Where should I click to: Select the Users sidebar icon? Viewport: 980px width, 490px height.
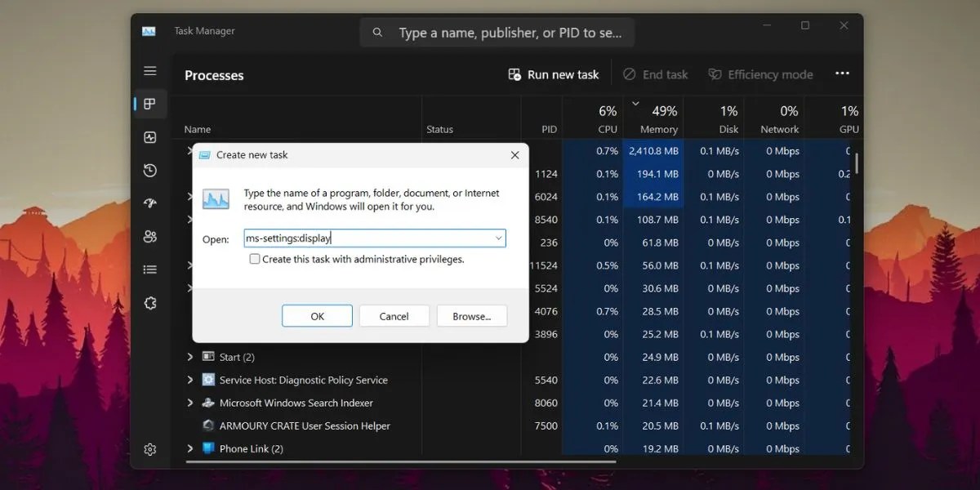click(149, 235)
